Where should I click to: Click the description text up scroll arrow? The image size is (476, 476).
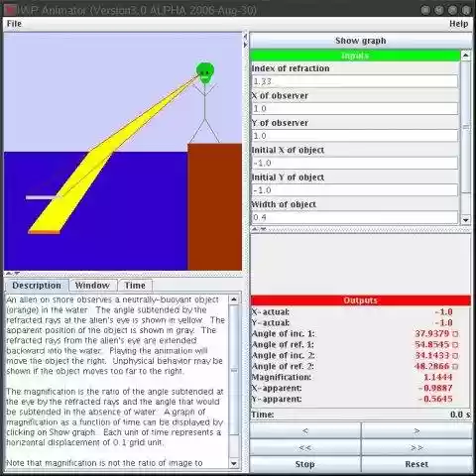tap(234, 299)
